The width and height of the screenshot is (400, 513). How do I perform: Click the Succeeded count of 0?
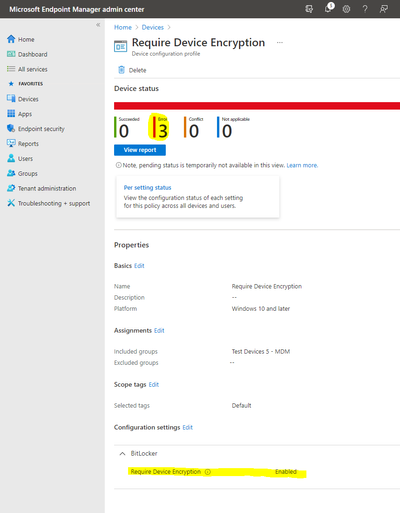click(x=124, y=131)
